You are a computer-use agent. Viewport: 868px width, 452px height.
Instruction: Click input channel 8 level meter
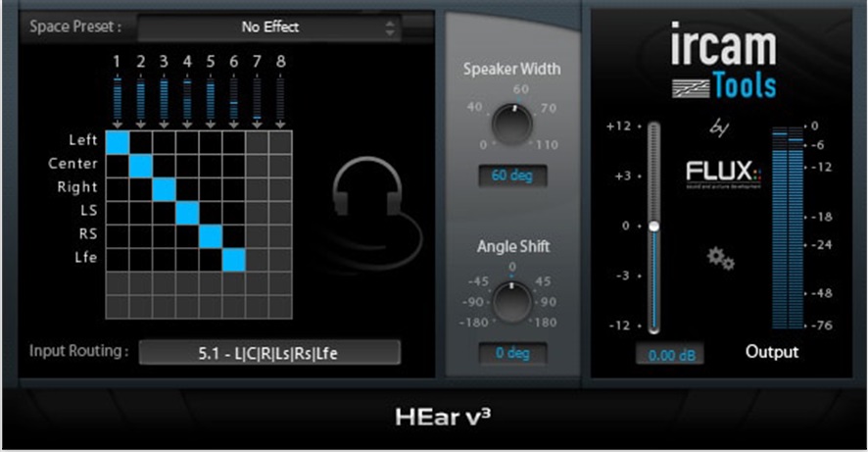coord(280,100)
